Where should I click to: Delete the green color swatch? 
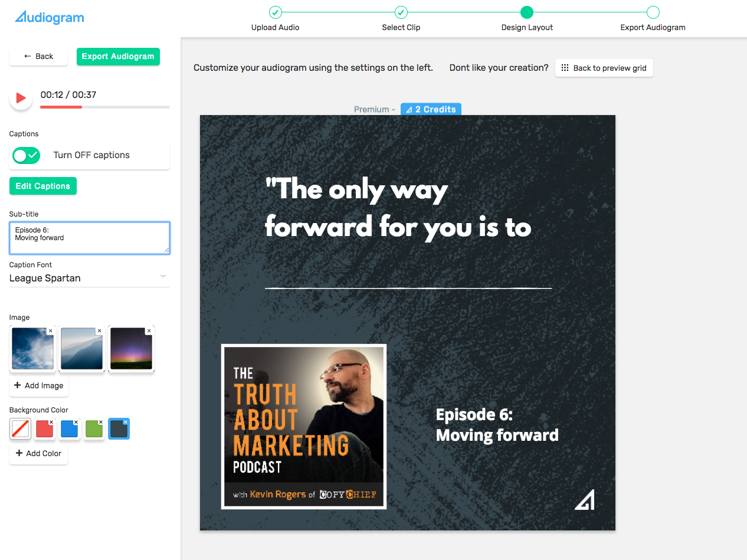[101, 423]
